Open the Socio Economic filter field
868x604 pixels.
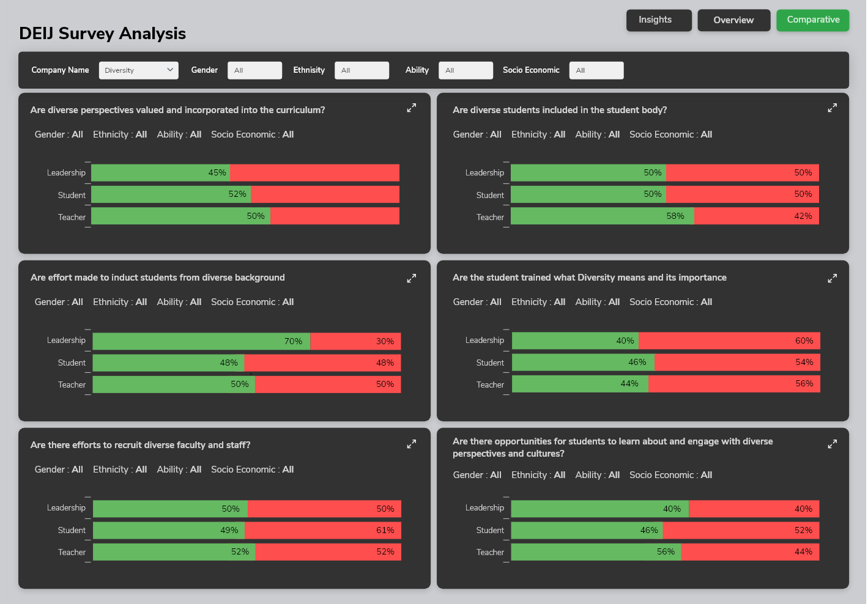click(x=596, y=70)
